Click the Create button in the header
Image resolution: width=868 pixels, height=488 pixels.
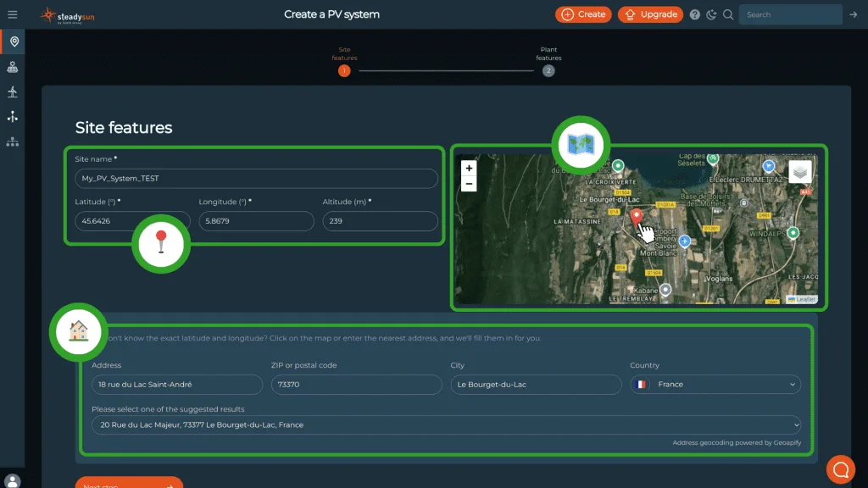point(582,14)
